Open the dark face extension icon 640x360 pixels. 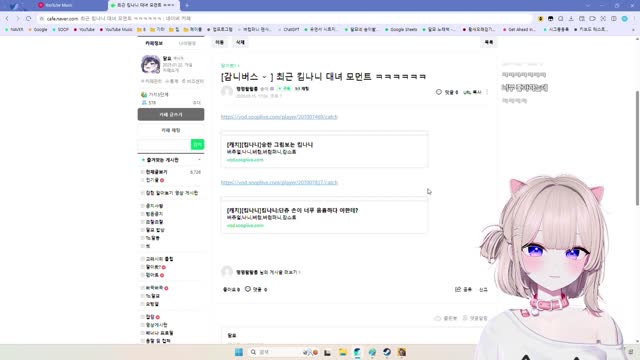550,19
